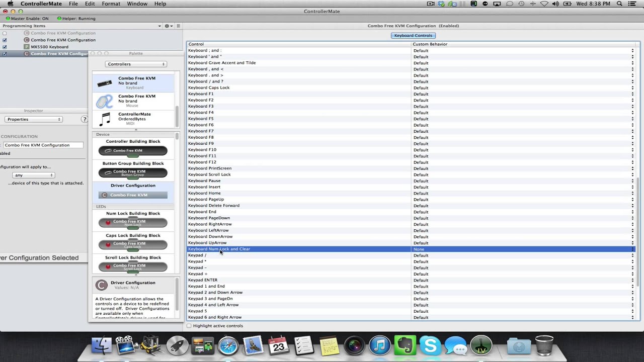Select the MX5500 Keyboard programming item
Viewport: 644px width, 362px height.
49,47
